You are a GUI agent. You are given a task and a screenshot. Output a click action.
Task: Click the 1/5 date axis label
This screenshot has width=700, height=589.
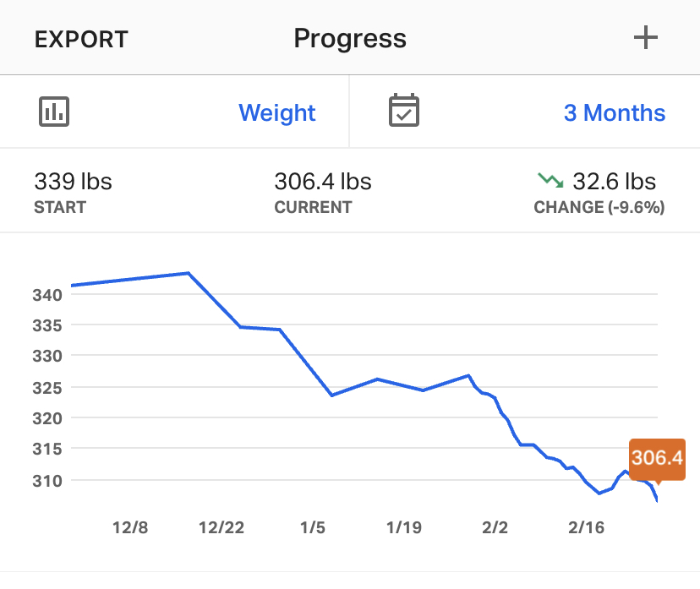tap(312, 528)
